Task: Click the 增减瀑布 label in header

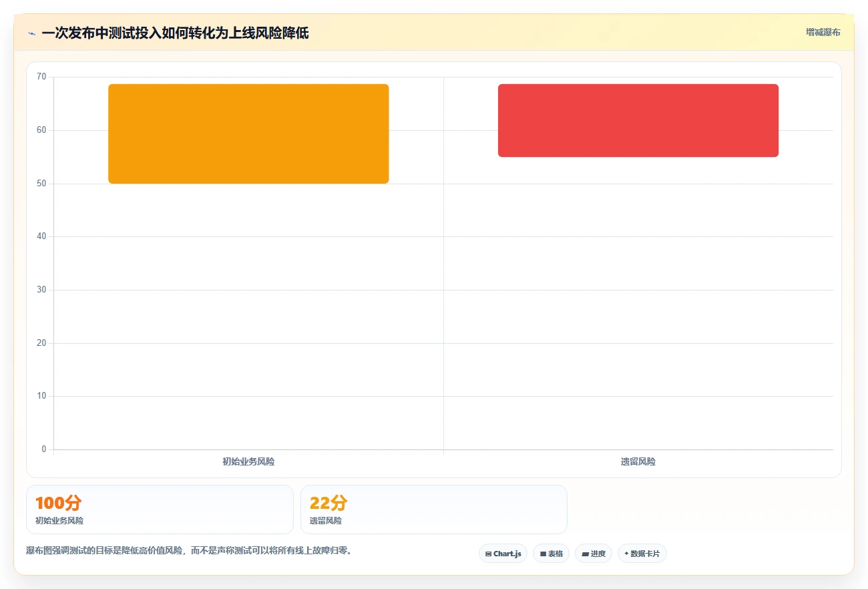Action: point(823,32)
